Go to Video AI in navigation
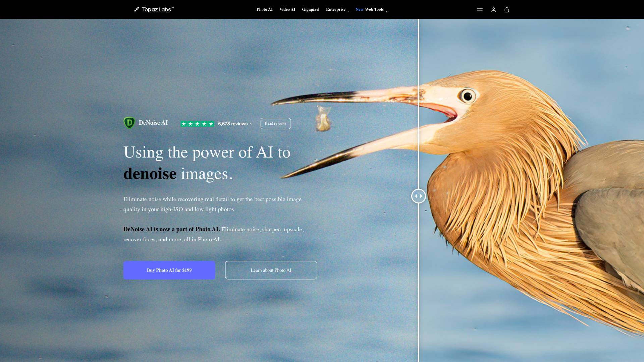Viewport: 644px width, 362px height. click(287, 9)
